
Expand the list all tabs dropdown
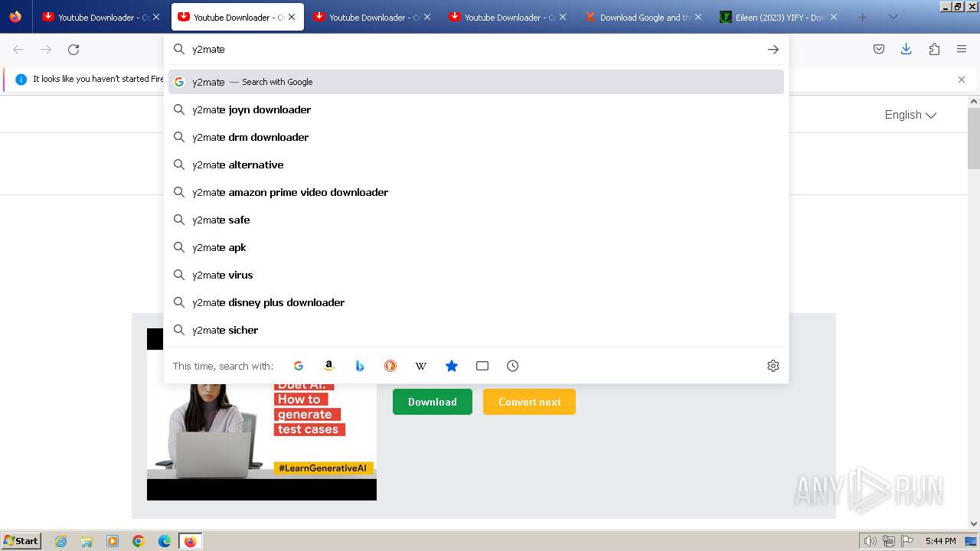click(x=893, y=17)
